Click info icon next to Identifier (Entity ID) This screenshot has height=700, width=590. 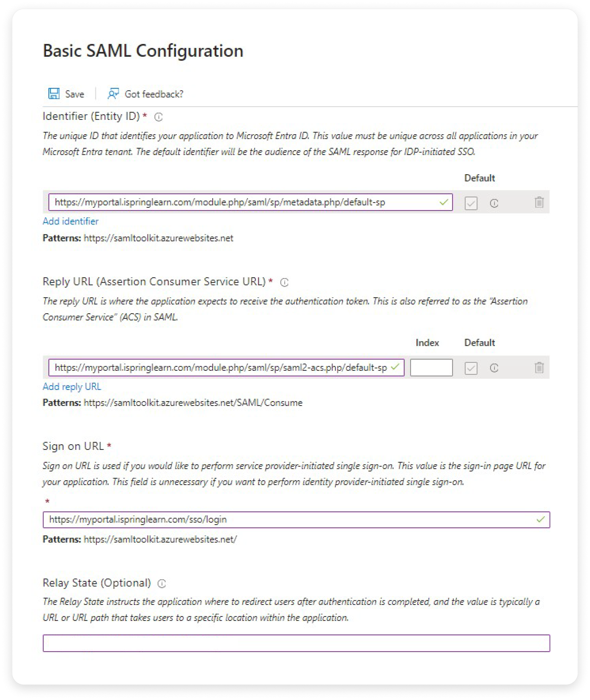[158, 117]
